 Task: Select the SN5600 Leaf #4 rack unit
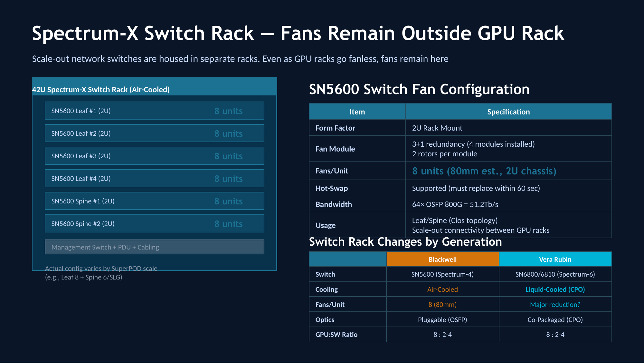point(154,179)
